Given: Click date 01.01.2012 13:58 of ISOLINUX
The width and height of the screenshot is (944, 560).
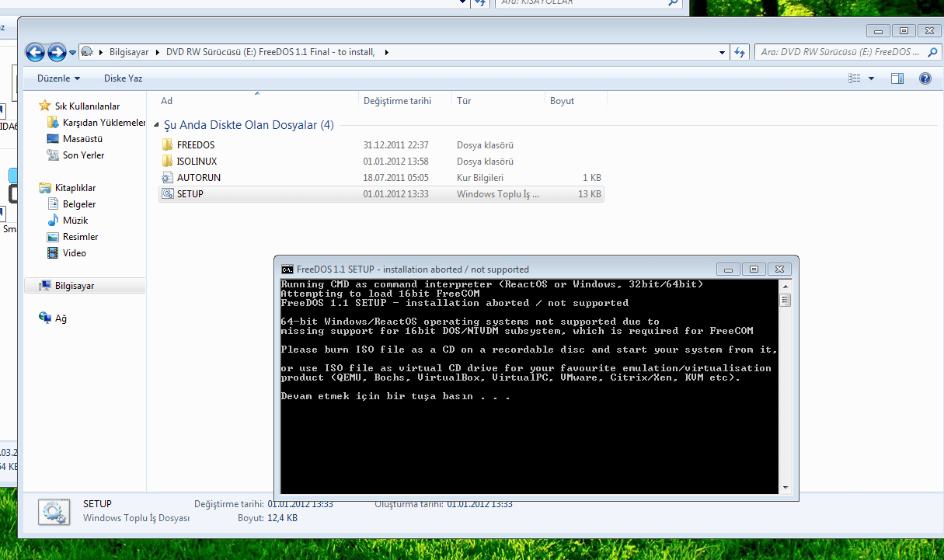Looking at the screenshot, I should (395, 162).
